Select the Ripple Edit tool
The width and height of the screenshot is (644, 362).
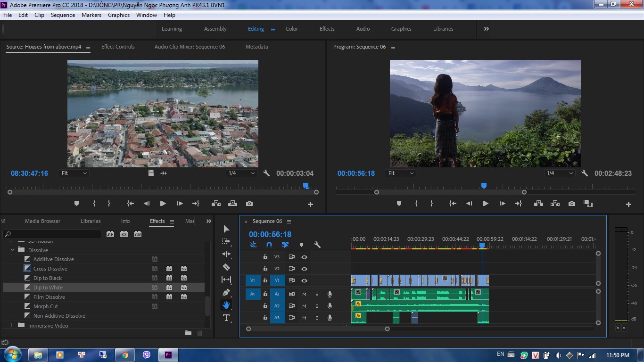pos(226,254)
